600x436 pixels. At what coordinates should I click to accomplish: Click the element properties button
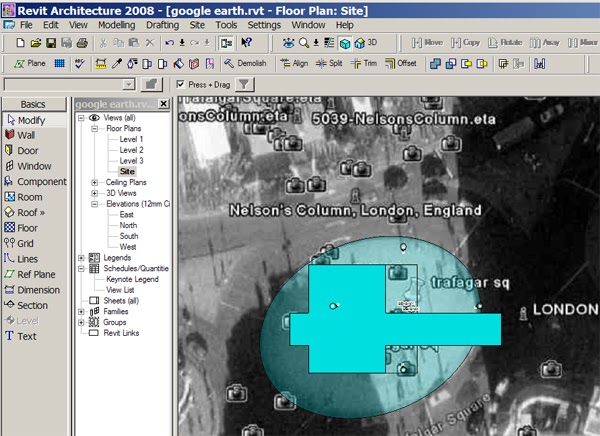[152, 85]
